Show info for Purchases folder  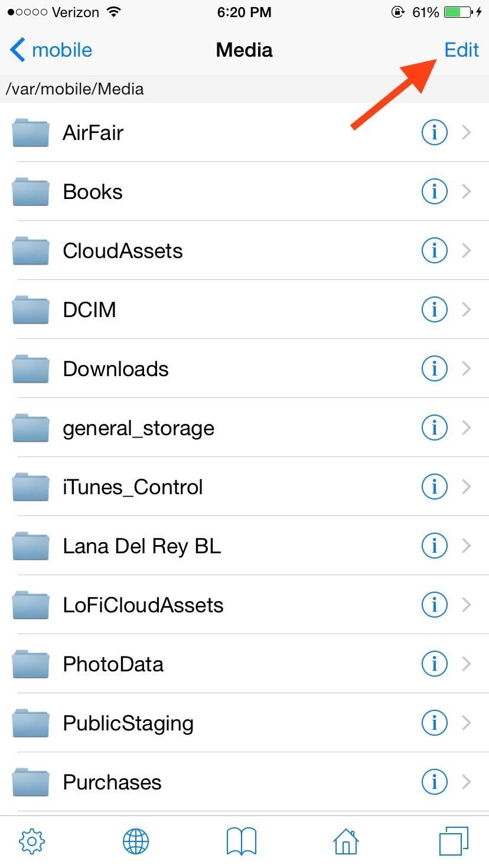[x=435, y=782]
